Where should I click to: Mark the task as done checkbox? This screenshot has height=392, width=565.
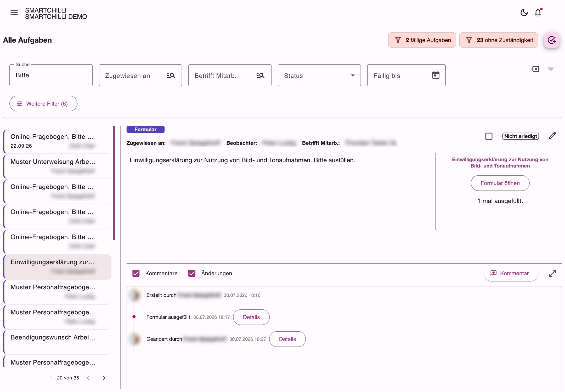[x=489, y=136]
